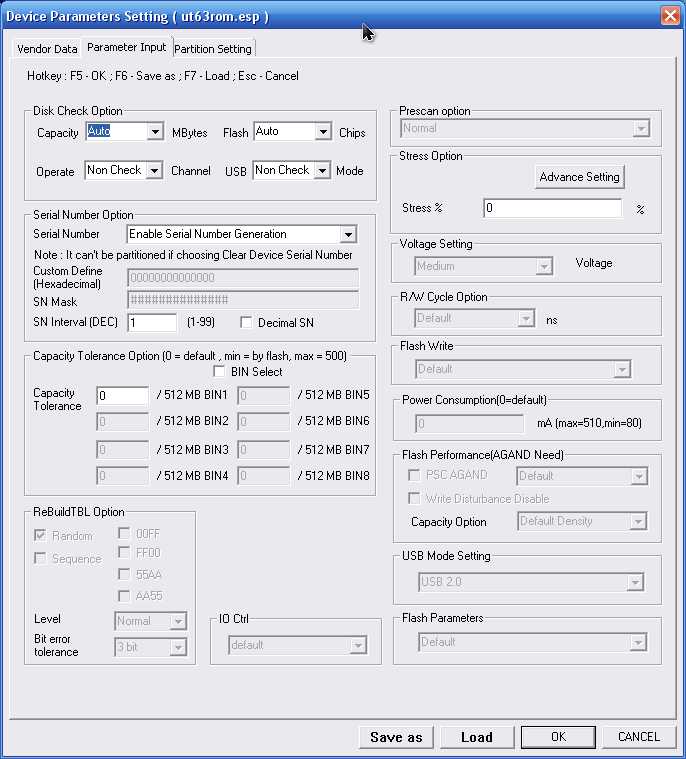Click the BIN4 capacity tolerance field
686x759 pixels.
pos(122,476)
